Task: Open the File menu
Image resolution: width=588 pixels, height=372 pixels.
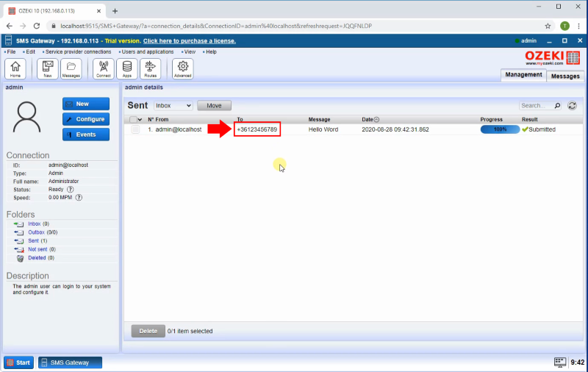Action: click(11, 51)
